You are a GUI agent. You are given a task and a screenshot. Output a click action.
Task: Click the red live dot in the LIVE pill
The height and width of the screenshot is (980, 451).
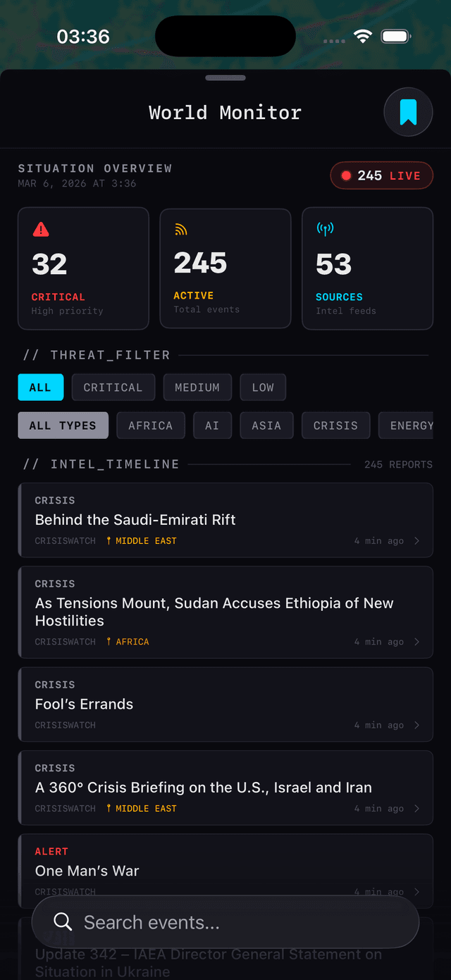click(x=346, y=175)
